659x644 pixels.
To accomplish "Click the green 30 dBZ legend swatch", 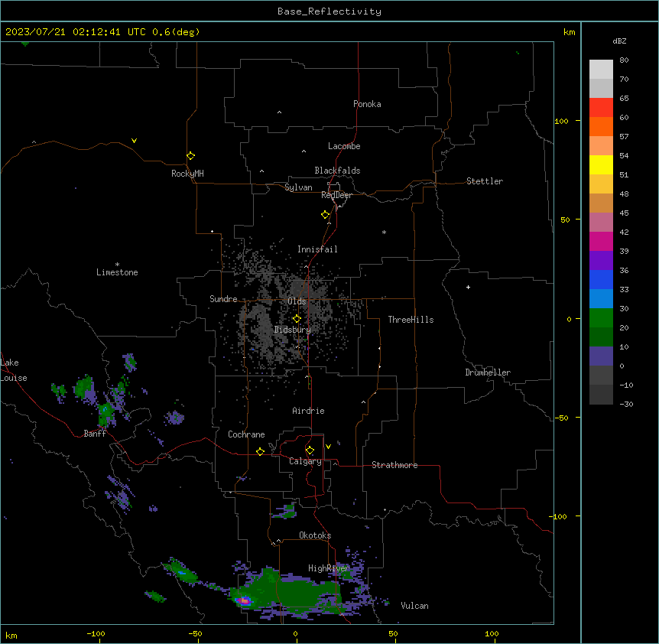I will click(601, 318).
